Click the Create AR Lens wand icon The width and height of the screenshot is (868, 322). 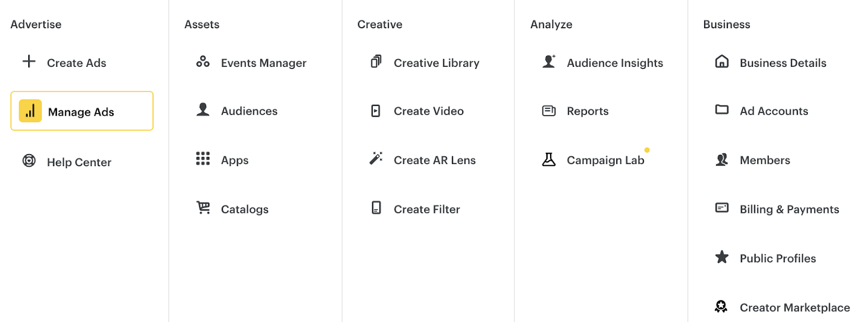[376, 158]
